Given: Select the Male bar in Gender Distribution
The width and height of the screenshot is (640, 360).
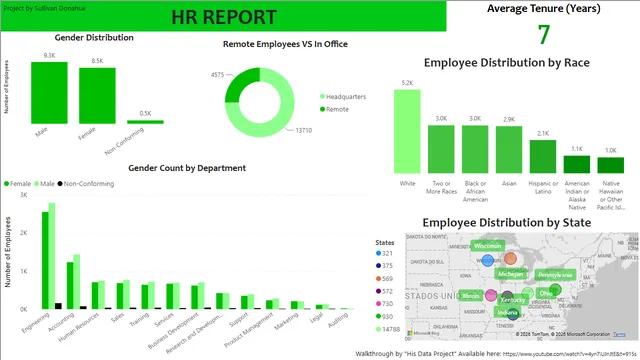Looking at the screenshot, I should [x=49, y=93].
